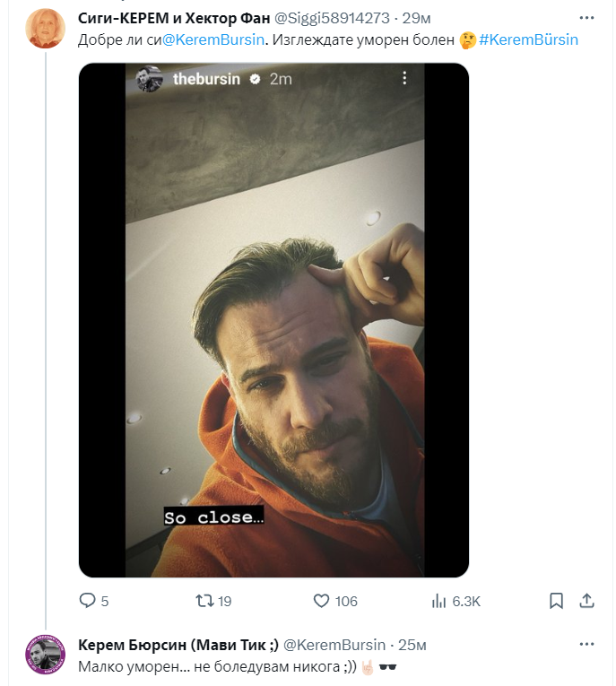
Task: Open the #KeremBürsin hashtag
Action: click(x=529, y=39)
